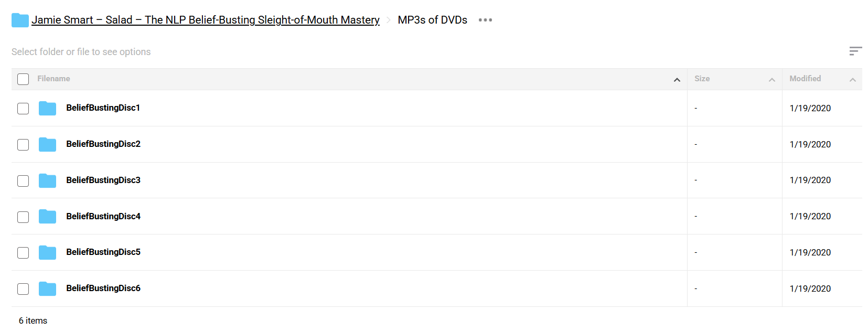The image size is (868, 331).
Task: Check the box for BeliefBustingDisc1
Action: coord(23,109)
